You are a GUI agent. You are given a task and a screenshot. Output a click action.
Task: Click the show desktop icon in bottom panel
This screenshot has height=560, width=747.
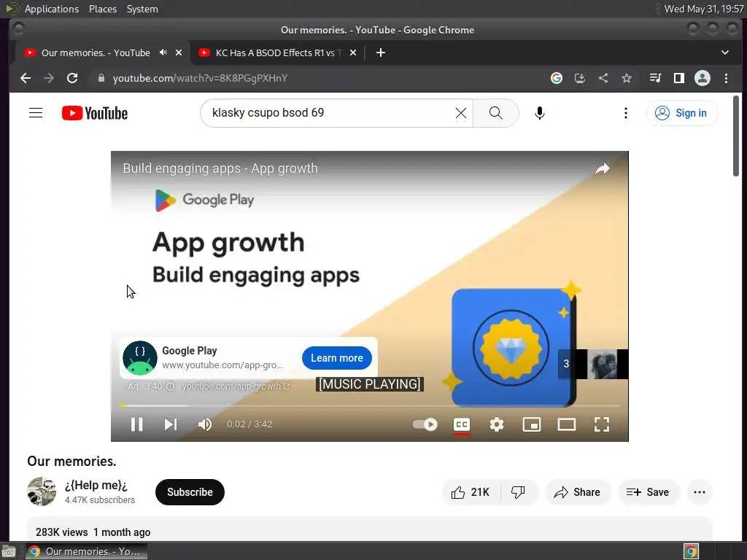pos(9,551)
